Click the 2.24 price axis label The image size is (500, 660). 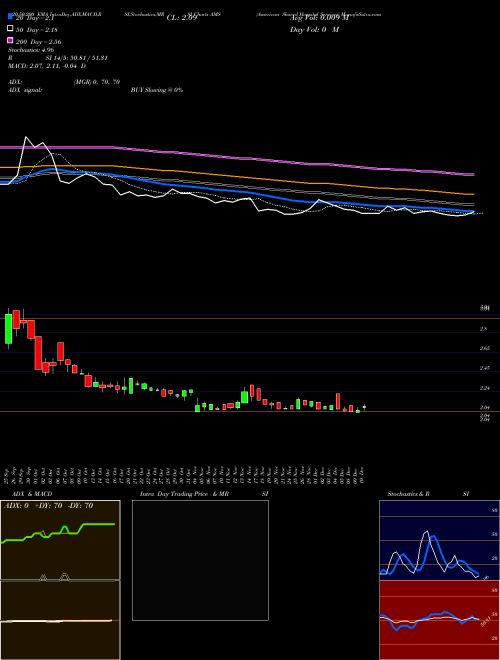pyautogui.click(x=485, y=388)
